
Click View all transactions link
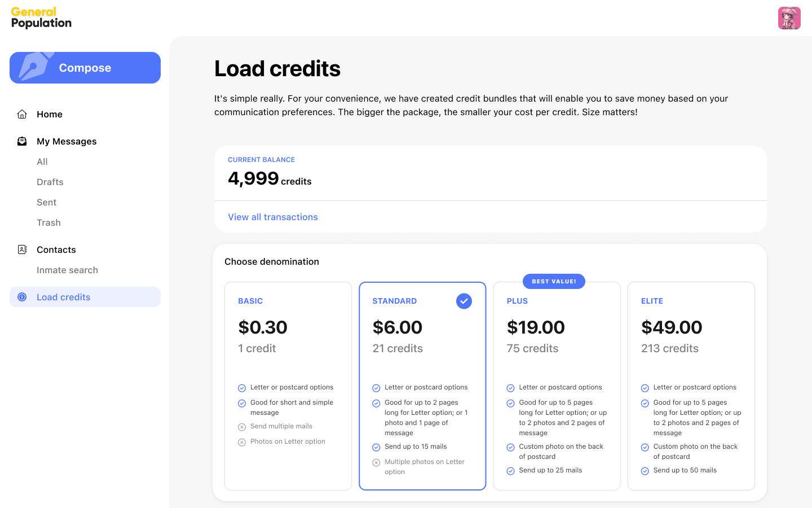click(x=273, y=217)
